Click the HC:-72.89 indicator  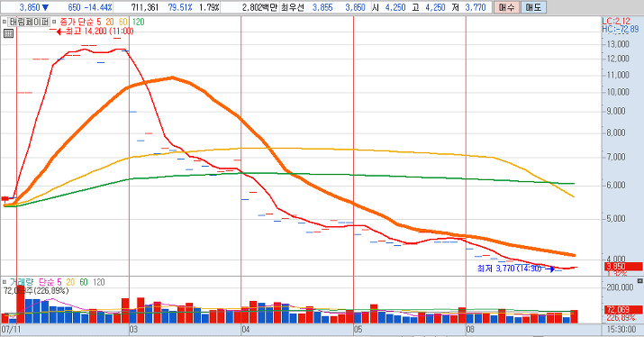621,29
